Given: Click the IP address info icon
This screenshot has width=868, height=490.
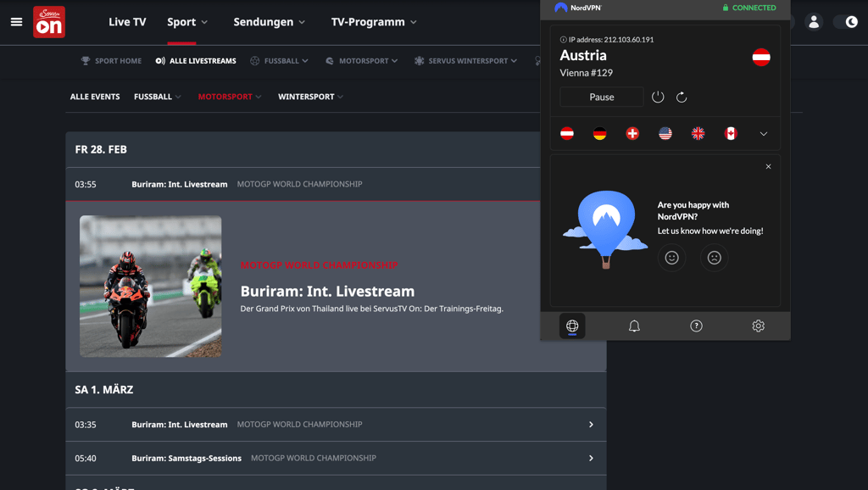Looking at the screenshot, I should (563, 40).
